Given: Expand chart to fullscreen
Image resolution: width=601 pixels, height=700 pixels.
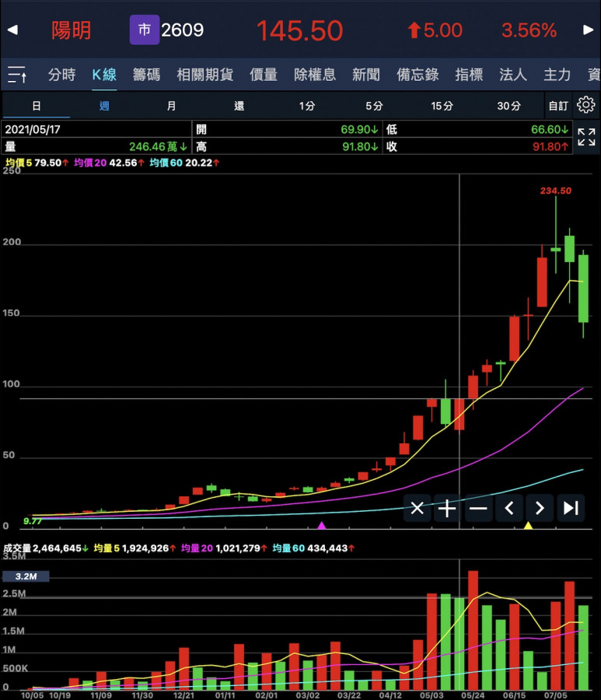Looking at the screenshot, I should (586, 138).
